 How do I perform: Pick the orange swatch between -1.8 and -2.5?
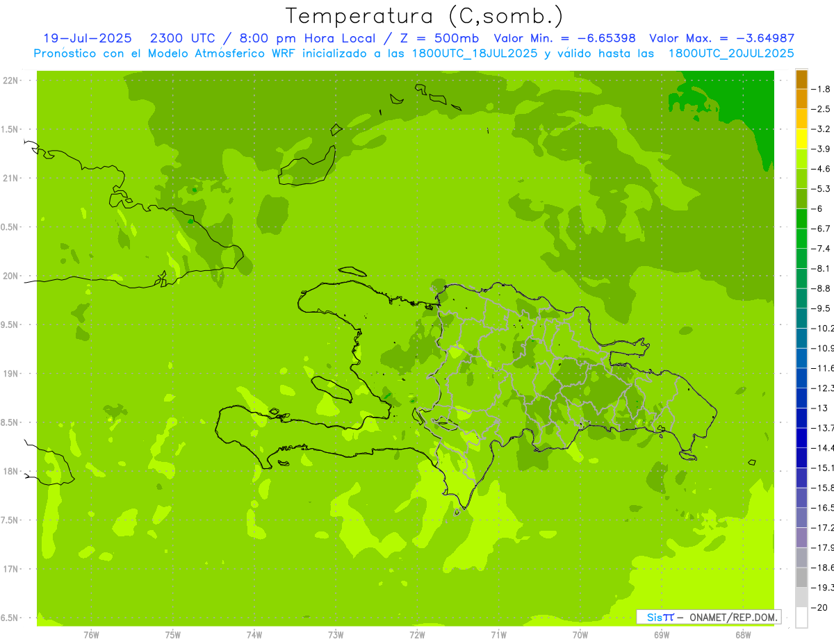pos(801,99)
